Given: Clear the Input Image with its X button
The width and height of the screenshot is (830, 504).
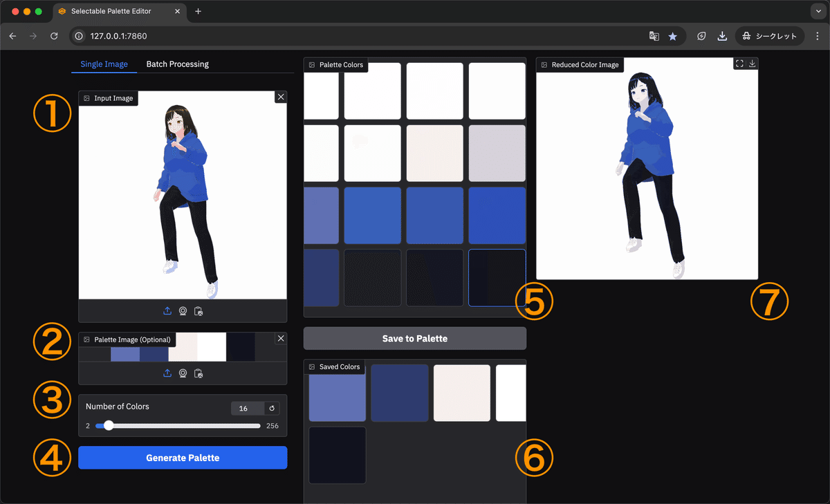Looking at the screenshot, I should point(280,97).
